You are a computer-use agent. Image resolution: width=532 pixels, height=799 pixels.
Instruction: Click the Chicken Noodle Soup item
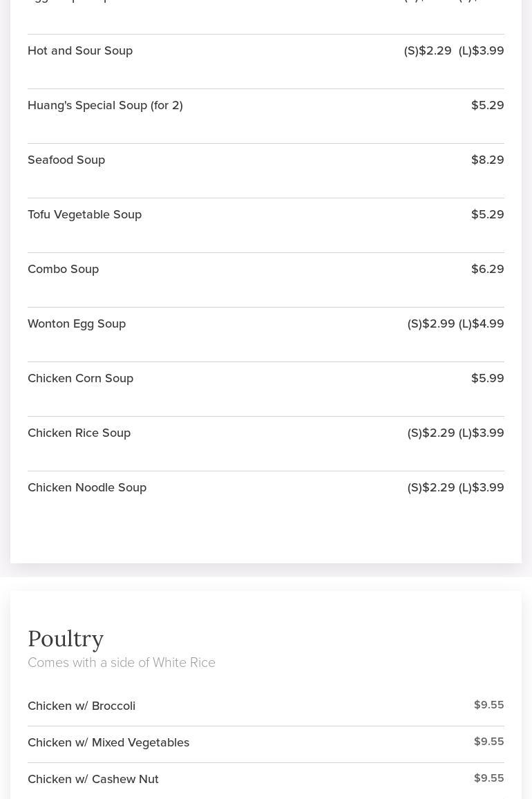(x=87, y=487)
